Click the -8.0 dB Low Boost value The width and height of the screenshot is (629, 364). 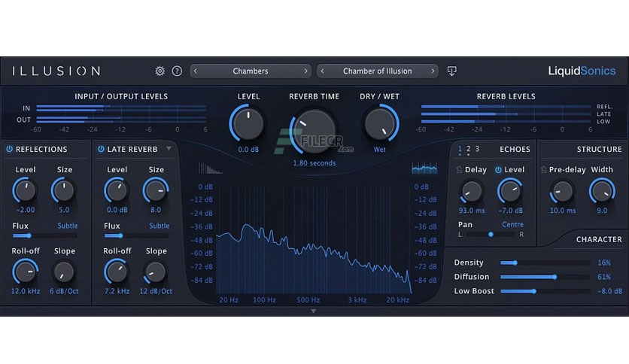coord(609,292)
